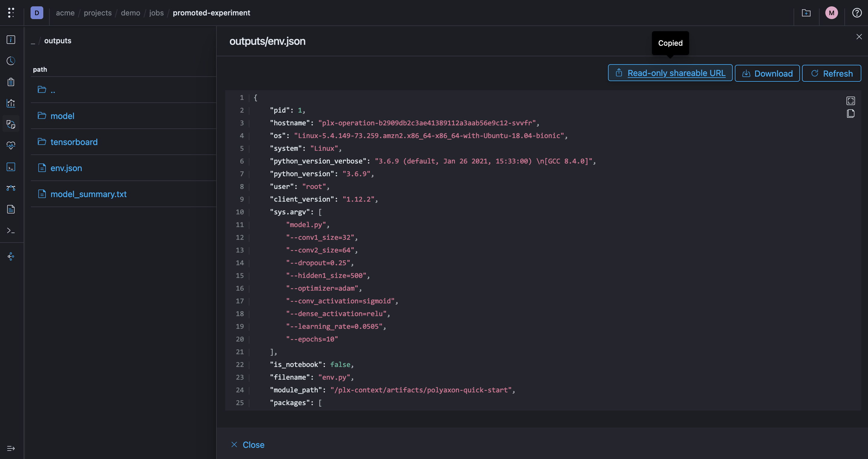868x459 pixels.
Task: Expand the collapsed sidebar with arrow icon
Action: tap(11, 448)
